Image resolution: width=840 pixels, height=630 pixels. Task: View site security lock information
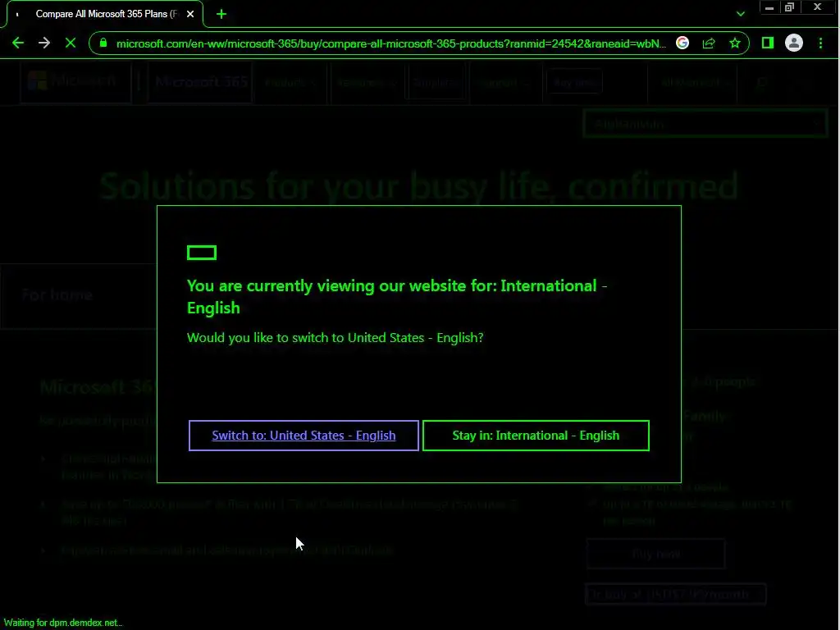[103, 43]
